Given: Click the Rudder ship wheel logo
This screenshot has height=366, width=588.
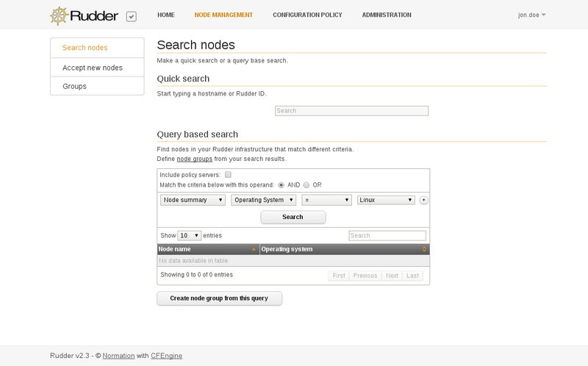Looking at the screenshot, I should pos(60,15).
